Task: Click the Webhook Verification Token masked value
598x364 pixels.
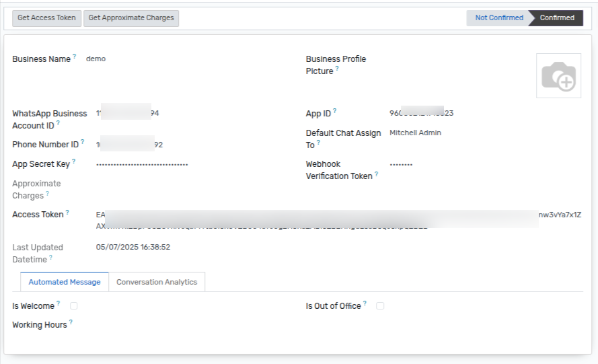Action: coord(401,164)
